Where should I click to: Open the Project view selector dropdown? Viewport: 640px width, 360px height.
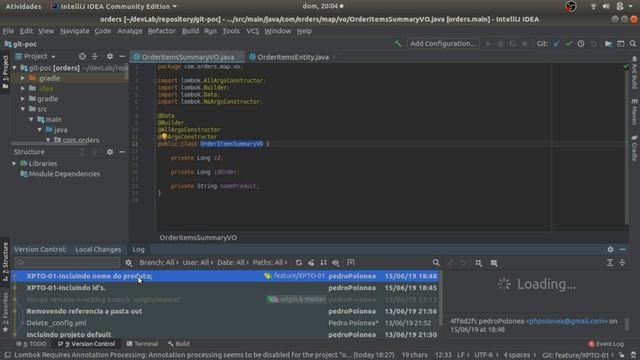36,56
